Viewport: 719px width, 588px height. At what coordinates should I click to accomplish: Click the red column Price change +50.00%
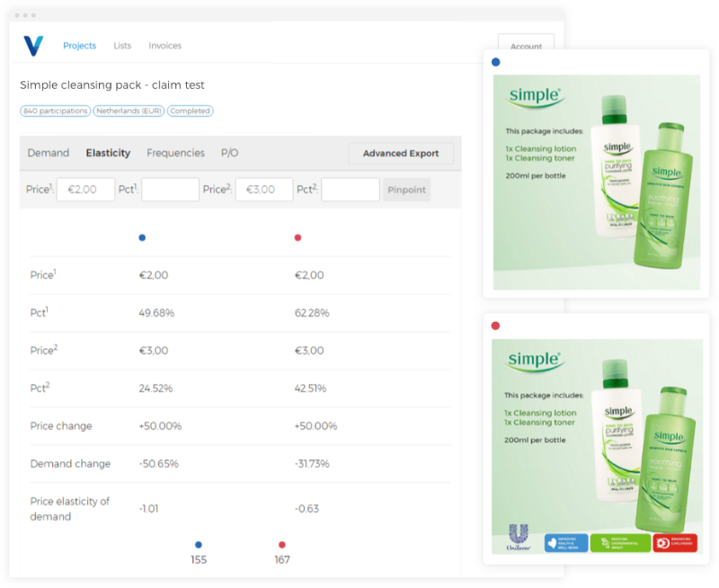[x=316, y=426]
